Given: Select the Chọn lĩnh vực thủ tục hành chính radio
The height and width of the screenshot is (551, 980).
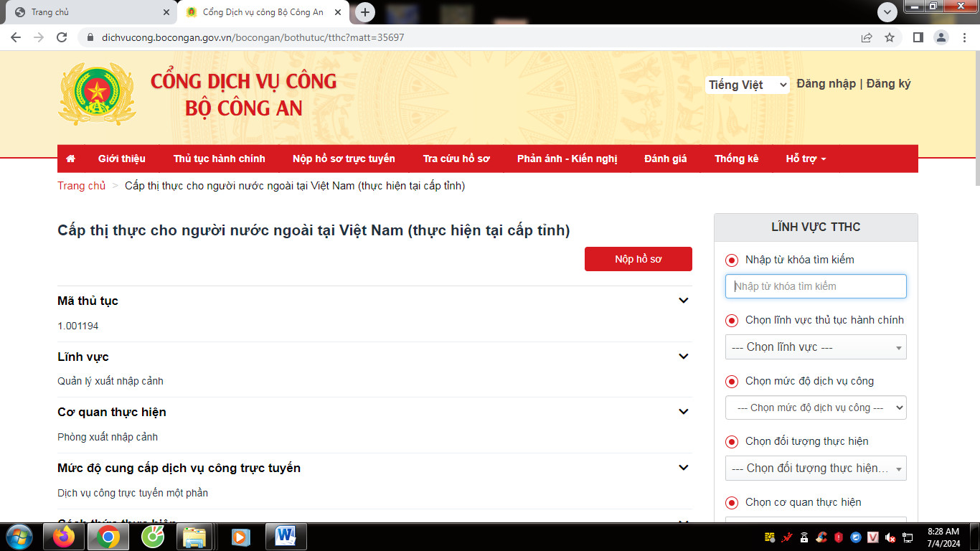Looking at the screenshot, I should tap(732, 321).
